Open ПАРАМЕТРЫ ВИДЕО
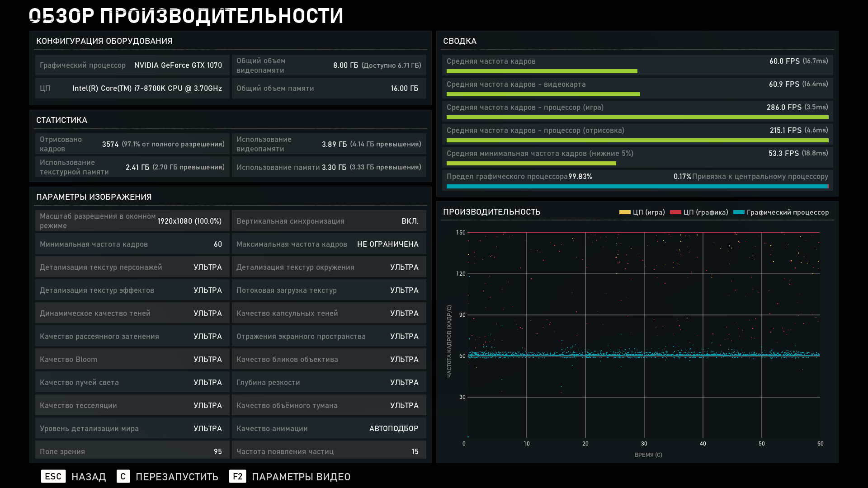The height and width of the screenshot is (488, 868). coord(301,477)
